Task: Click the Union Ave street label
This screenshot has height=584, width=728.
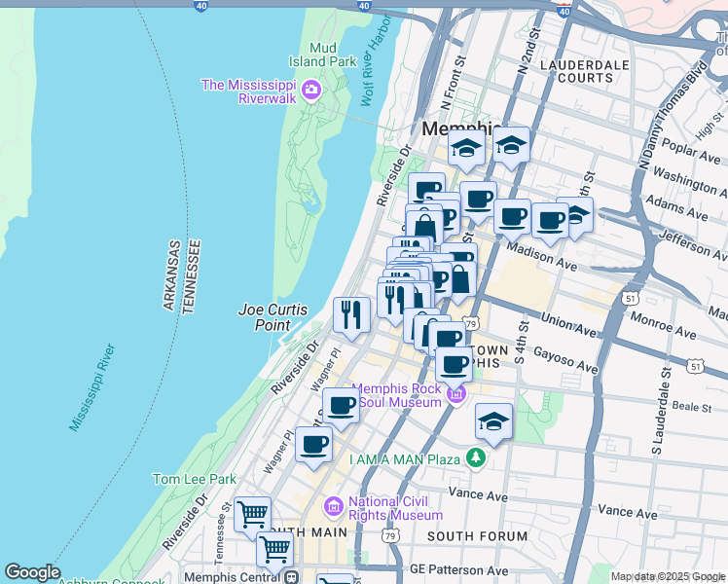Action: pyautogui.click(x=568, y=324)
